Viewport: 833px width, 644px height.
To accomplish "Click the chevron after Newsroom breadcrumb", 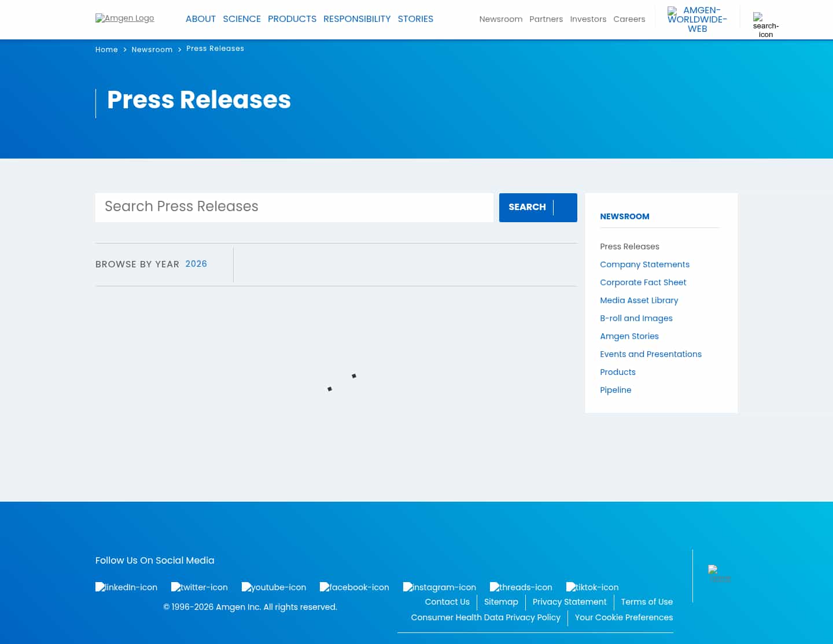I will 179,50.
